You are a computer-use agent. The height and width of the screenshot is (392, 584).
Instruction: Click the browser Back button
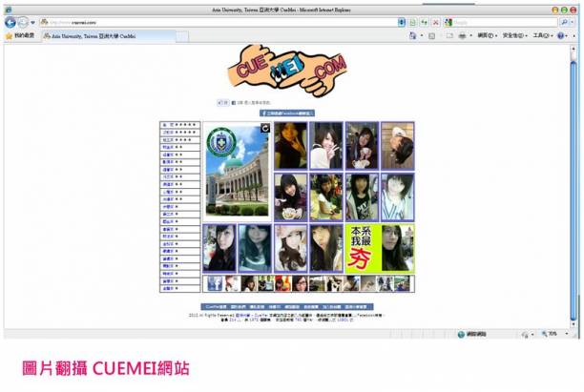(x=10, y=22)
